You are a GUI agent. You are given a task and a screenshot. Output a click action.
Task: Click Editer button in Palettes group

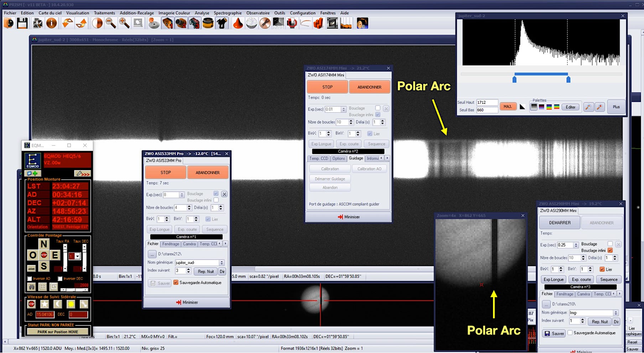point(570,107)
